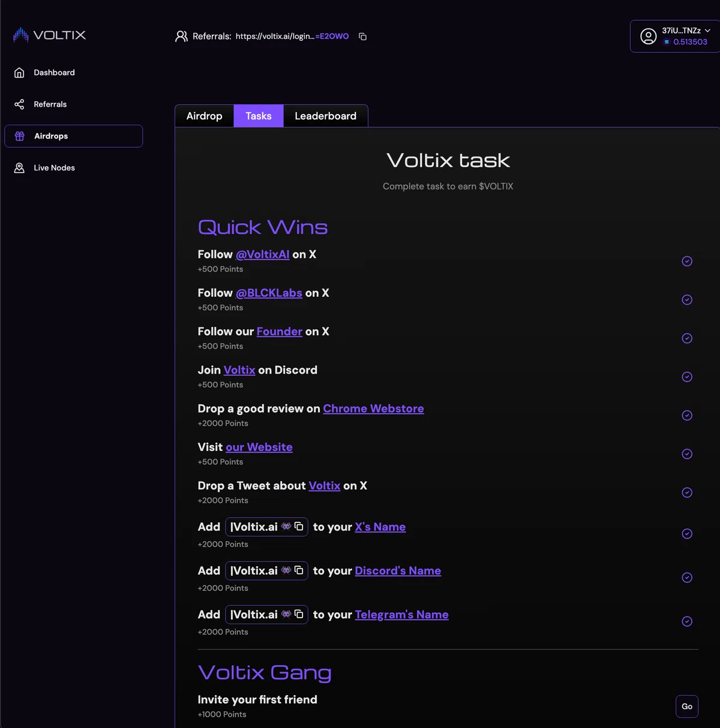Copy Voltix.ai tag in Discord's Name row
The image size is (720, 728).
point(299,570)
